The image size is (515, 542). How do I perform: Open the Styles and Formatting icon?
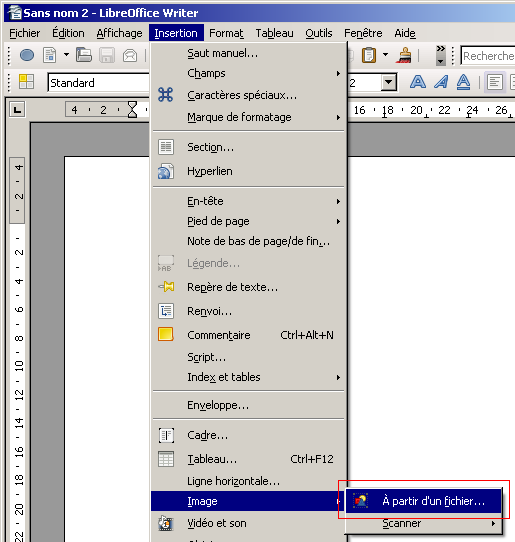26,82
